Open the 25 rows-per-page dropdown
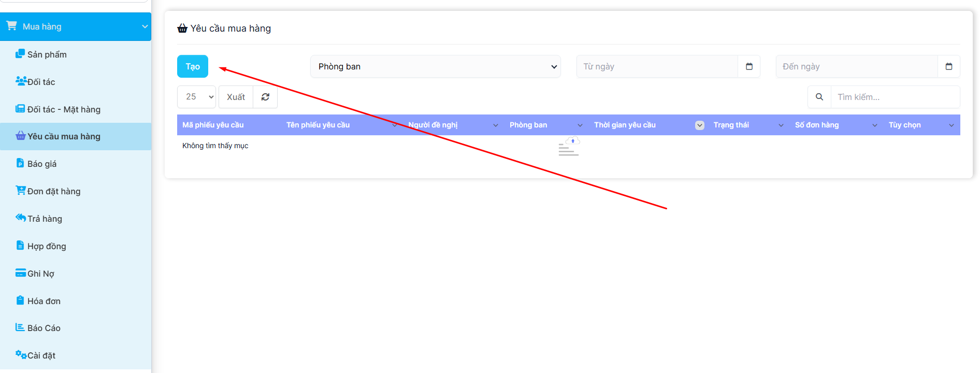This screenshot has height=373, width=980. pyautogui.click(x=196, y=97)
